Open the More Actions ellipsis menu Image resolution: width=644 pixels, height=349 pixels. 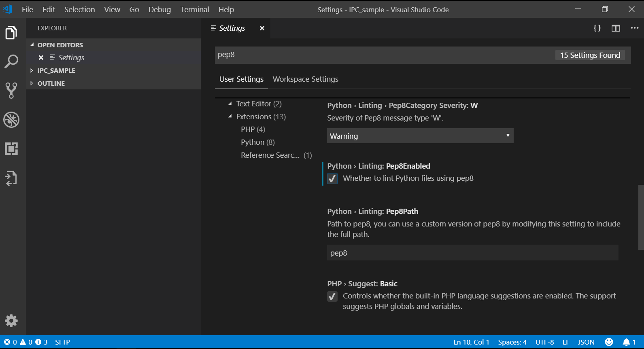634,28
